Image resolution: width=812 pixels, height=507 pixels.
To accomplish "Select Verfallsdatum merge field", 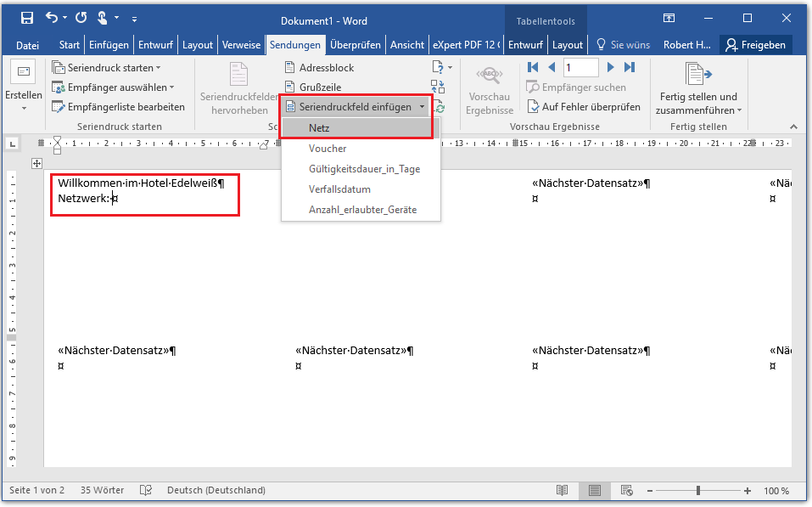I will [x=339, y=189].
